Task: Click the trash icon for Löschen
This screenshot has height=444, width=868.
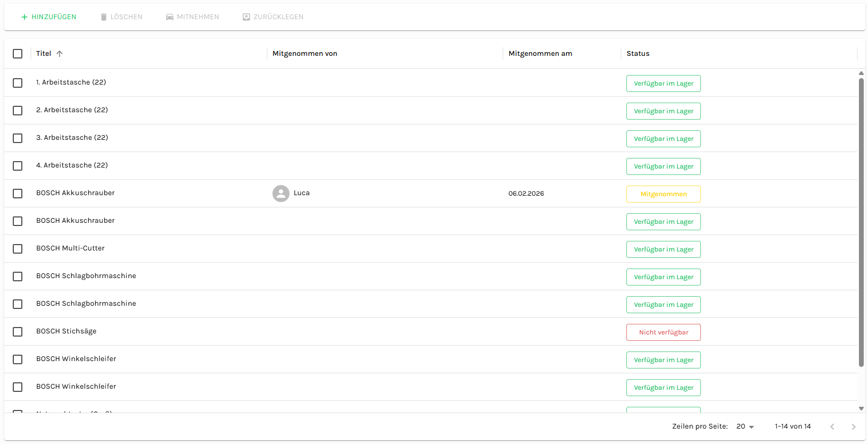Action: [x=104, y=17]
